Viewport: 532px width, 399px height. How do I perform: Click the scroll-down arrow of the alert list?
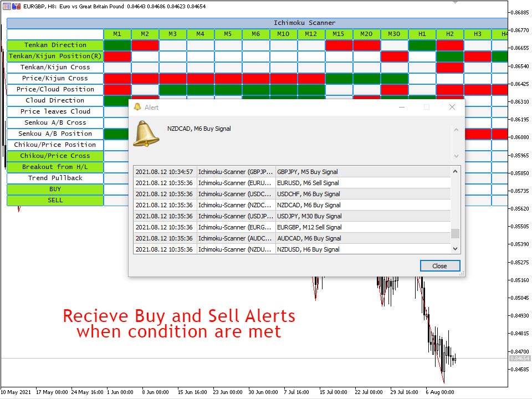point(456,249)
